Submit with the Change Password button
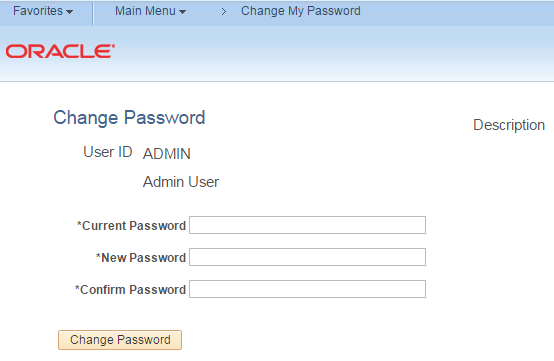 point(120,340)
